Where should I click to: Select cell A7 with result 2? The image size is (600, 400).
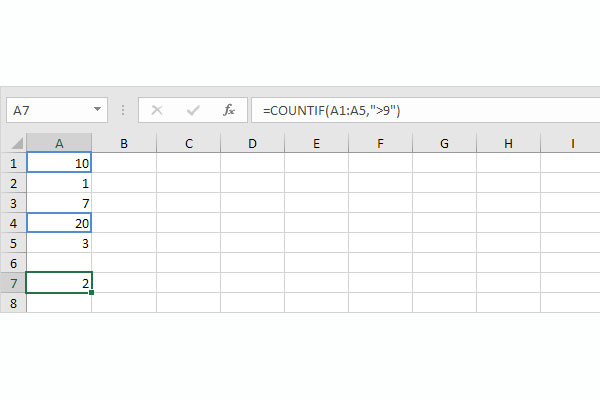tap(59, 283)
